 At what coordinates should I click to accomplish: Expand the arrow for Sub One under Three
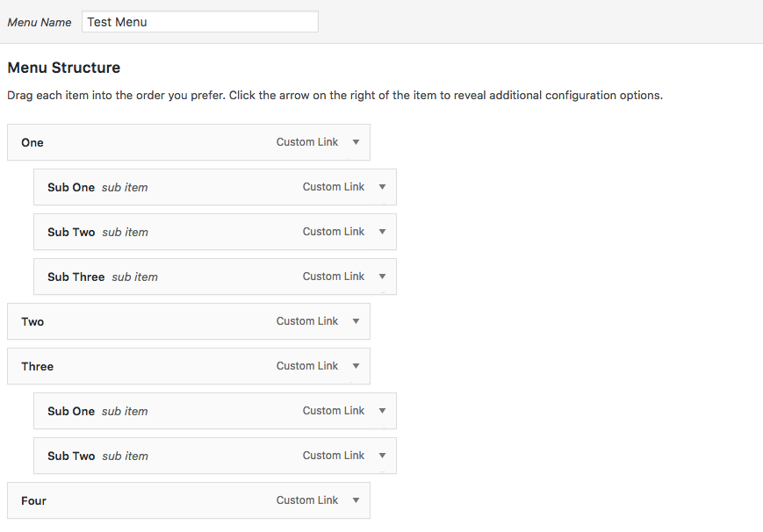[x=382, y=411]
